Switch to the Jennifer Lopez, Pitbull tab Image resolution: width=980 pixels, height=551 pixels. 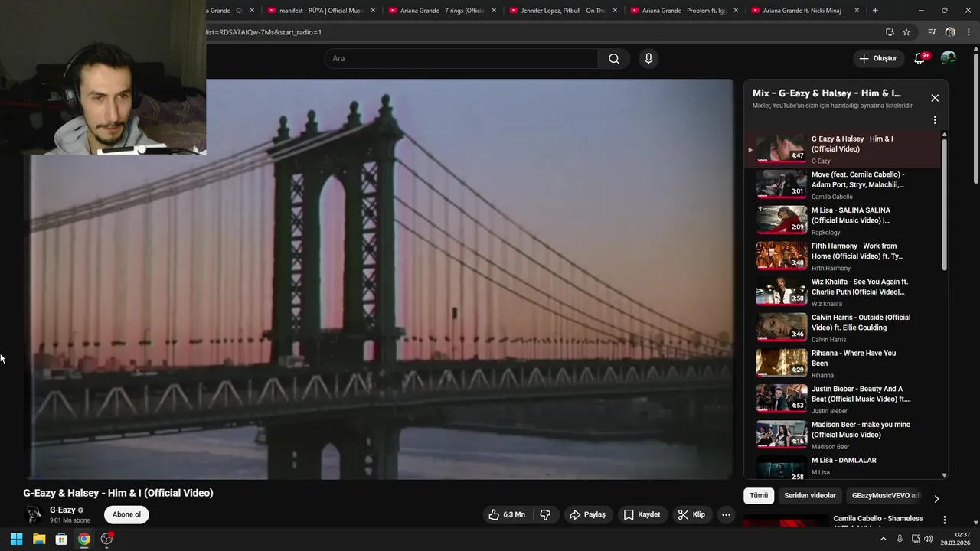point(563,11)
